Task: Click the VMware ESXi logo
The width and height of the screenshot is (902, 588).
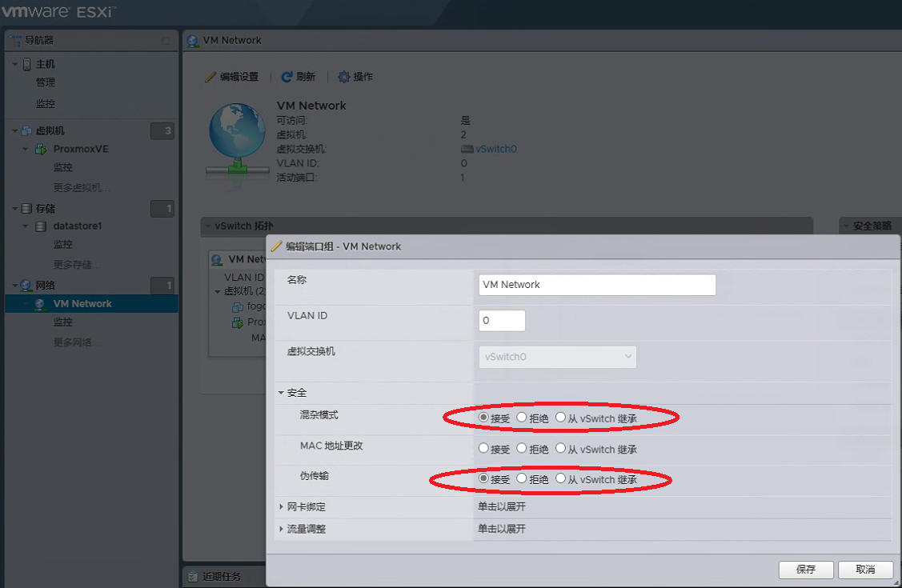Action: click(x=58, y=11)
